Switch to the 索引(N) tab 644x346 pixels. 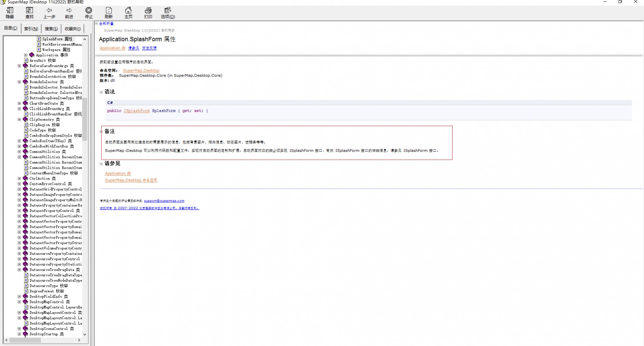(x=31, y=29)
